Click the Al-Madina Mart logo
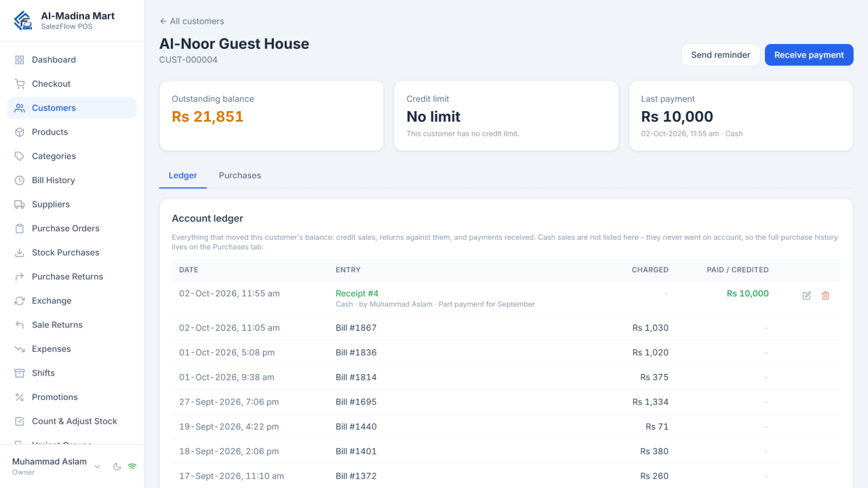Screen dimensions: 868x488 click(x=24, y=20)
